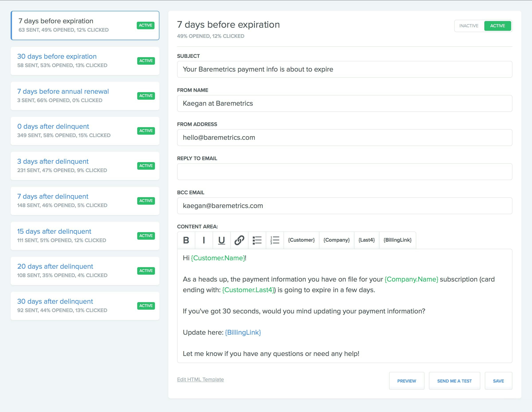Open the Edit HTML Template link

(x=200, y=379)
